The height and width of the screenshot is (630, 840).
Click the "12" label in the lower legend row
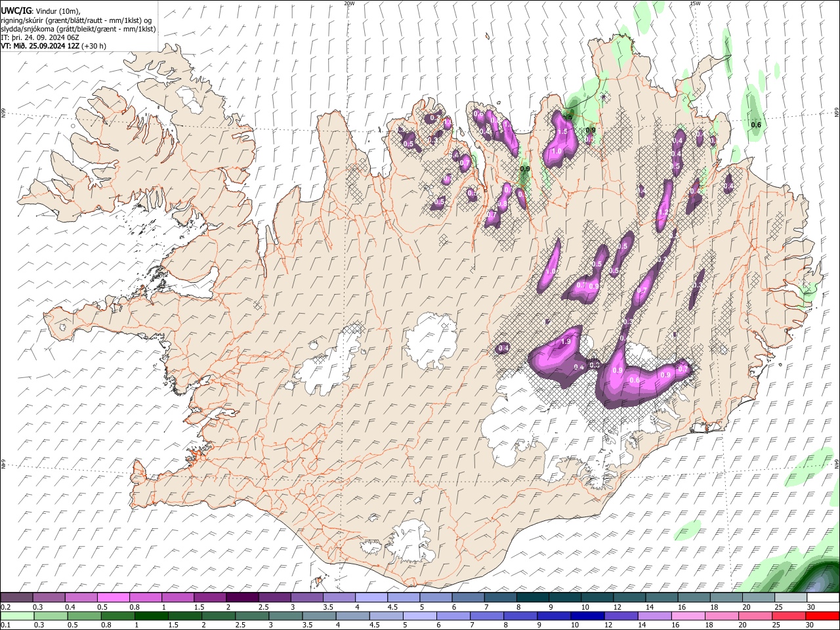[x=608, y=625]
